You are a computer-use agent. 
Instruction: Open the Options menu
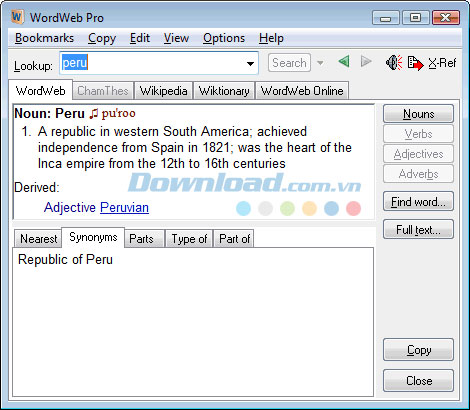pos(224,38)
